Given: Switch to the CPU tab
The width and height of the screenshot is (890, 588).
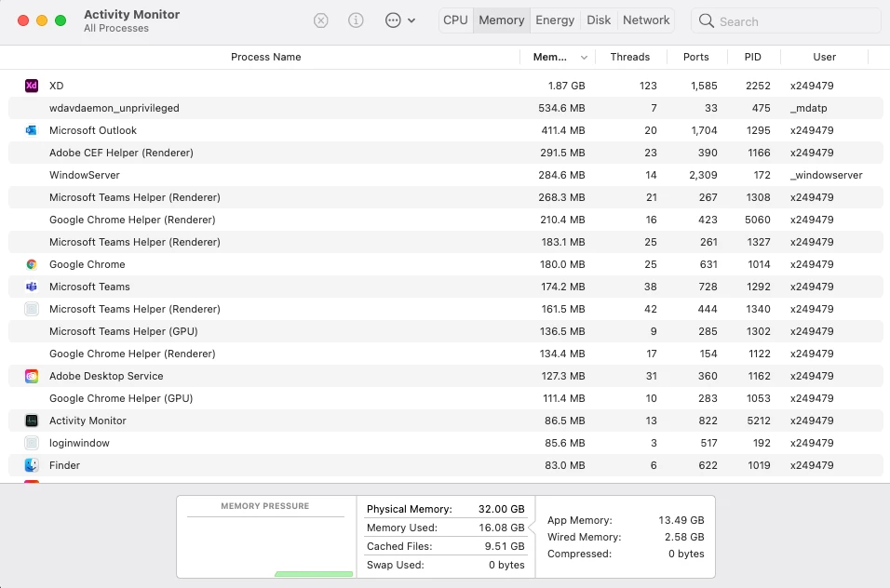Looking at the screenshot, I should point(456,20).
